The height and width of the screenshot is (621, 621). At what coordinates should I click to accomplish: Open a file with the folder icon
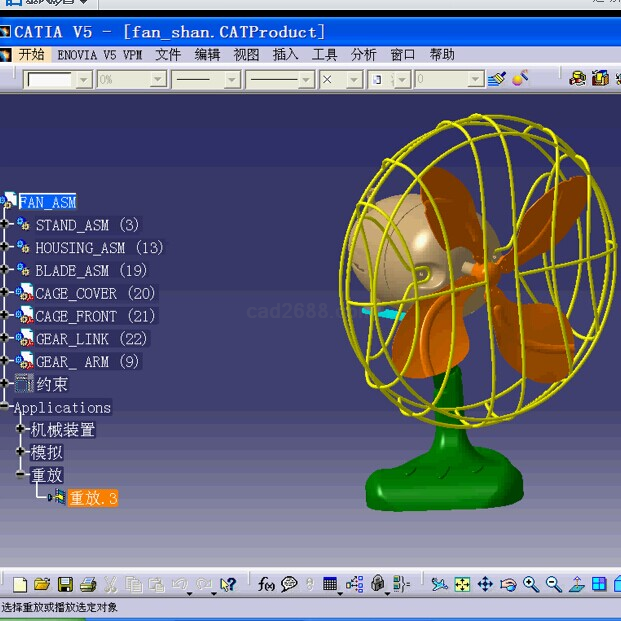(x=41, y=584)
